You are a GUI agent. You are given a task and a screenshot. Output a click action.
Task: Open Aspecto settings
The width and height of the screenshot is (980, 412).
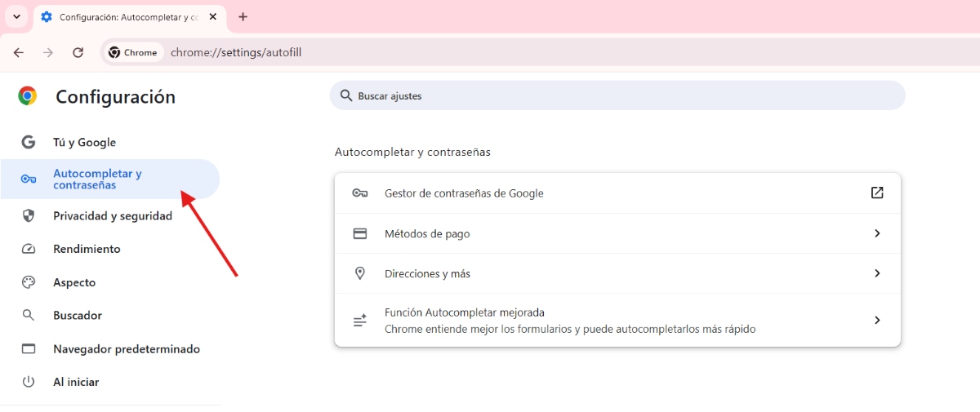[110, 282]
